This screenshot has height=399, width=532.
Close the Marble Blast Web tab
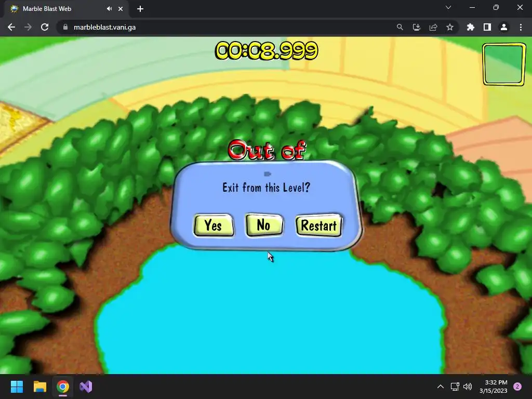[121, 9]
